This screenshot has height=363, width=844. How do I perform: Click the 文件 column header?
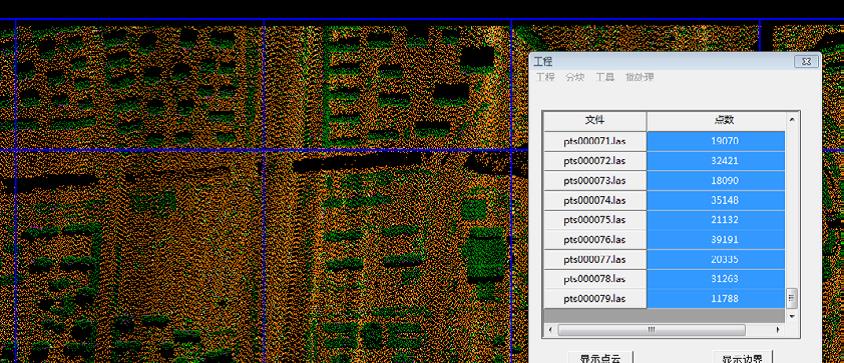coord(595,121)
